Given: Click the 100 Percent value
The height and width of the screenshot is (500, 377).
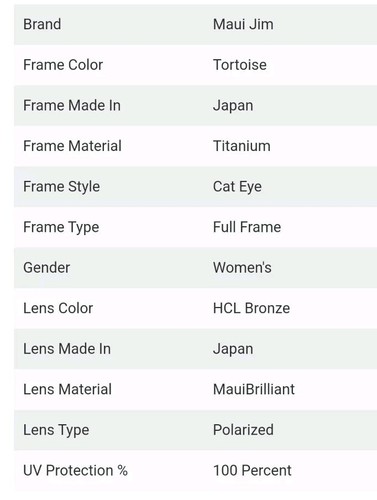Looking at the screenshot, I should tap(252, 471).
